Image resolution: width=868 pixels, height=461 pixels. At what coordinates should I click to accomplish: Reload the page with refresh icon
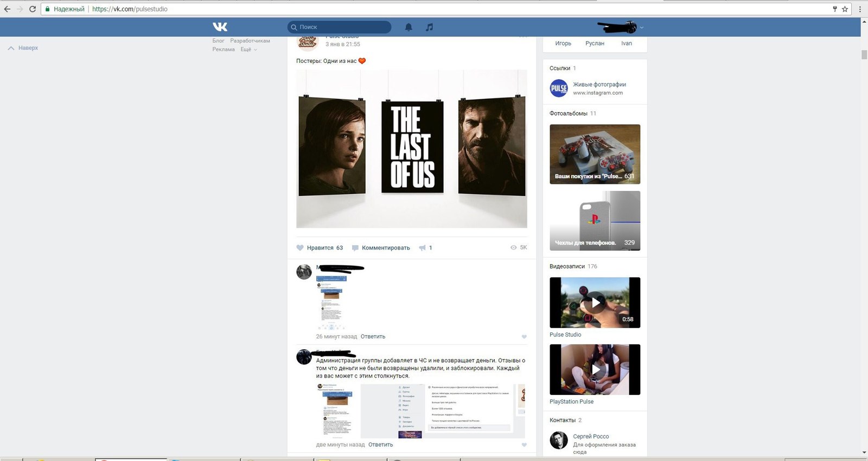tap(33, 9)
